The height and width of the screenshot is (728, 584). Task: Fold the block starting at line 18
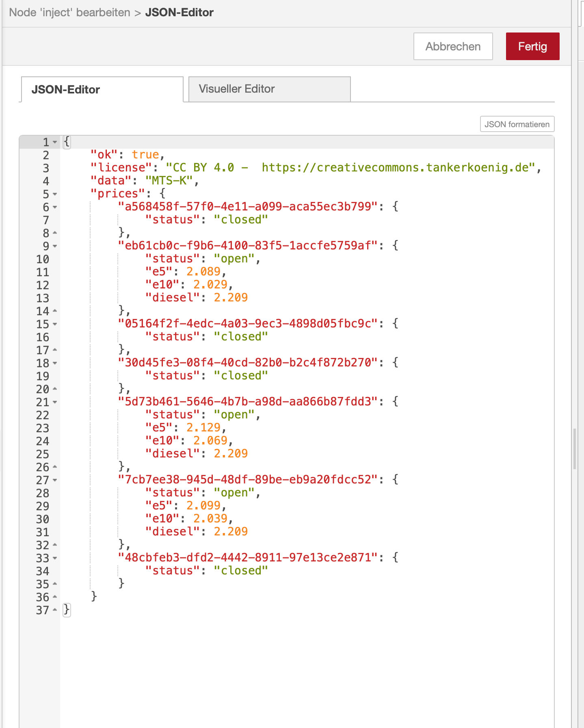coord(55,363)
